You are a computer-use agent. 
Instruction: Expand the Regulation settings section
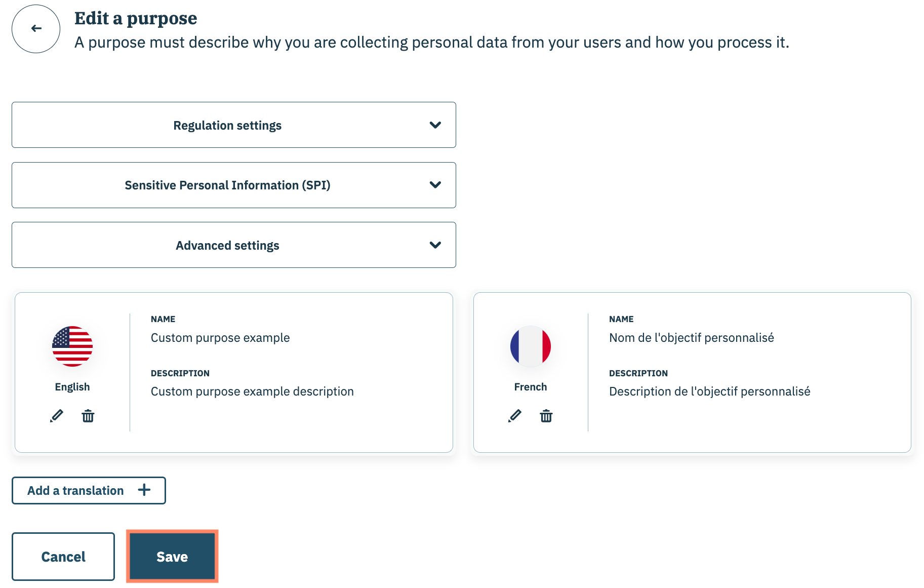point(227,125)
